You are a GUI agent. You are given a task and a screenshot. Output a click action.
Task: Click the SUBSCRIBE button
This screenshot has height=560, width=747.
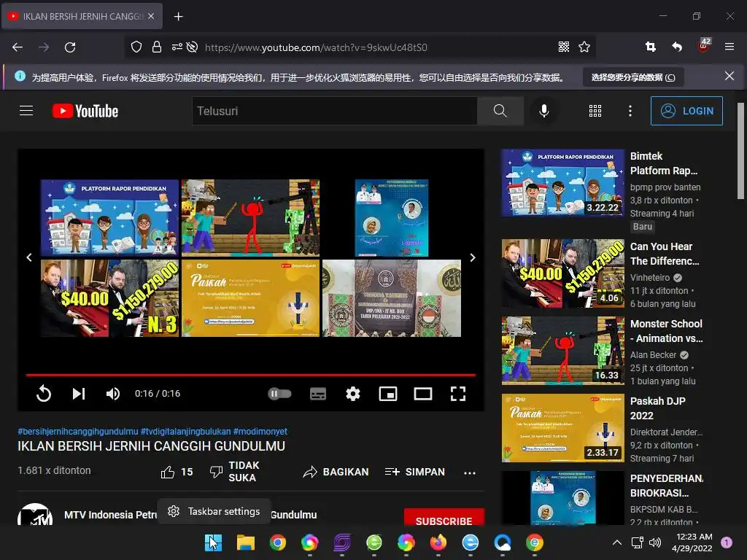point(444,518)
